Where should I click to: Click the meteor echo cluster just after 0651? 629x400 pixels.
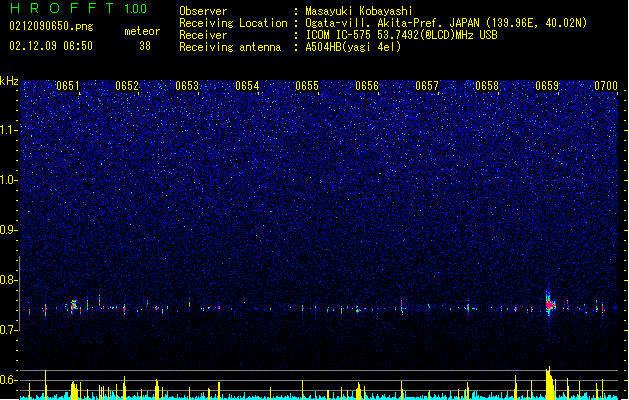(74, 307)
